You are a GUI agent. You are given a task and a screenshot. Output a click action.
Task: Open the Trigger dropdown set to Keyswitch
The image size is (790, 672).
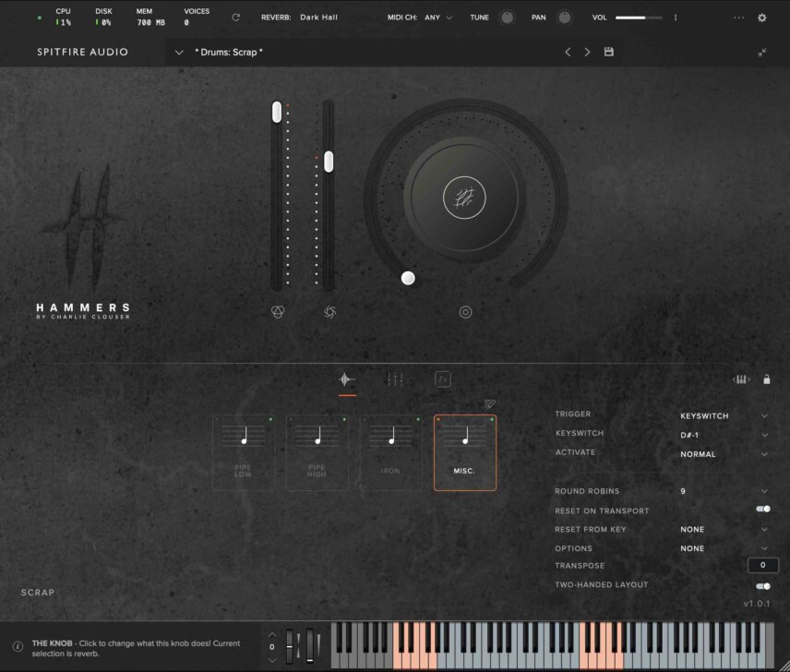724,416
